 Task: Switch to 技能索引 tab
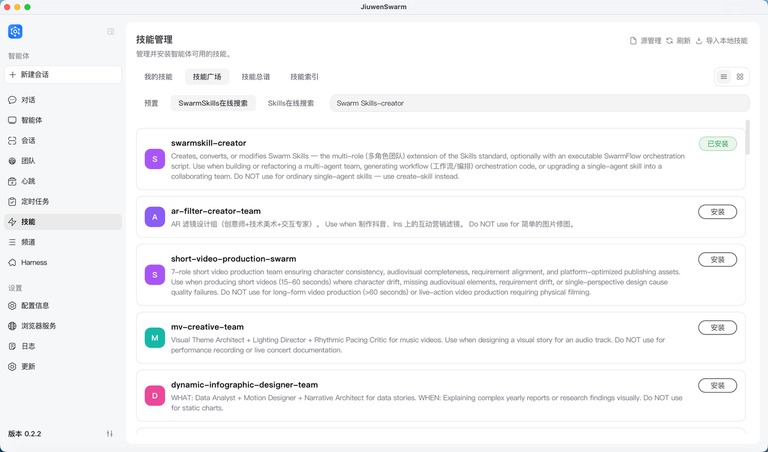pos(304,76)
